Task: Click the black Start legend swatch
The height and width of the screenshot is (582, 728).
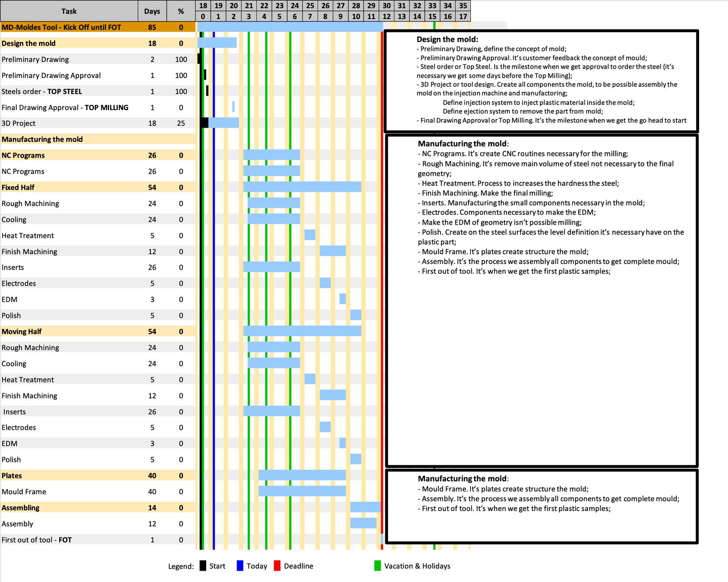Action: 203,566
